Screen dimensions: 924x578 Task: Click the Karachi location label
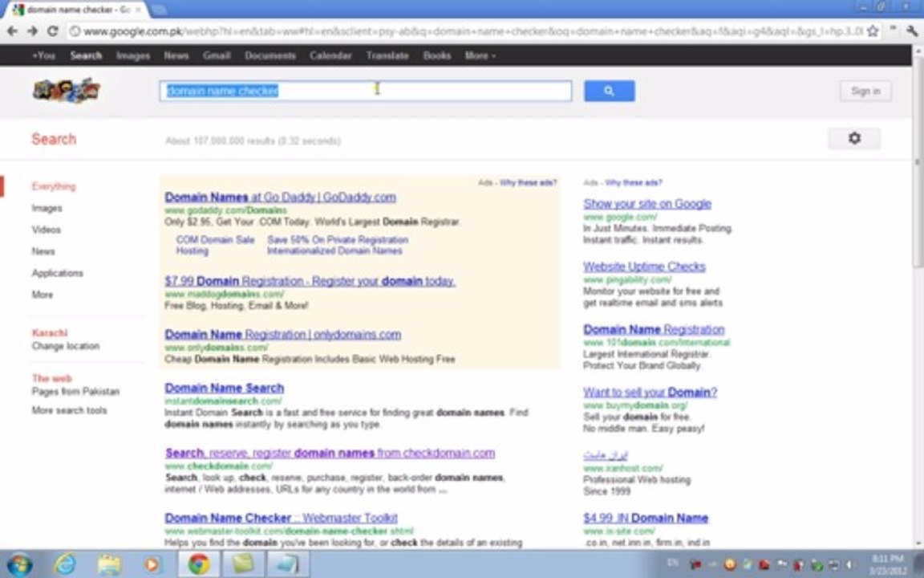[x=50, y=332]
